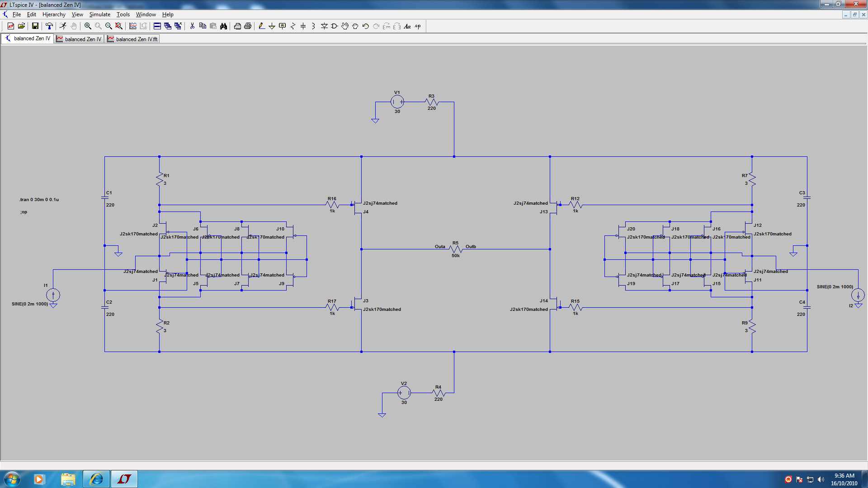
Task: Place a Resistor from toolbar
Action: click(292, 26)
